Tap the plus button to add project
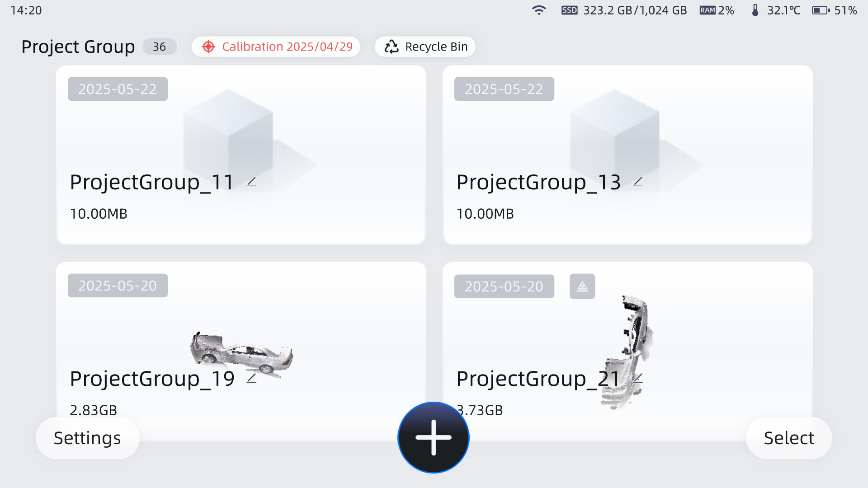Image resolution: width=868 pixels, height=488 pixels. click(433, 437)
